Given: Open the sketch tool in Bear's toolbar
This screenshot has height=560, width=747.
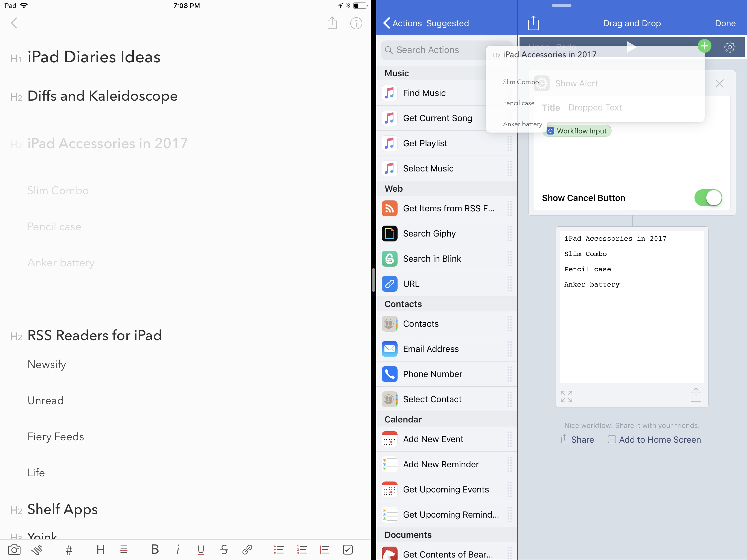Looking at the screenshot, I should tap(37, 550).
